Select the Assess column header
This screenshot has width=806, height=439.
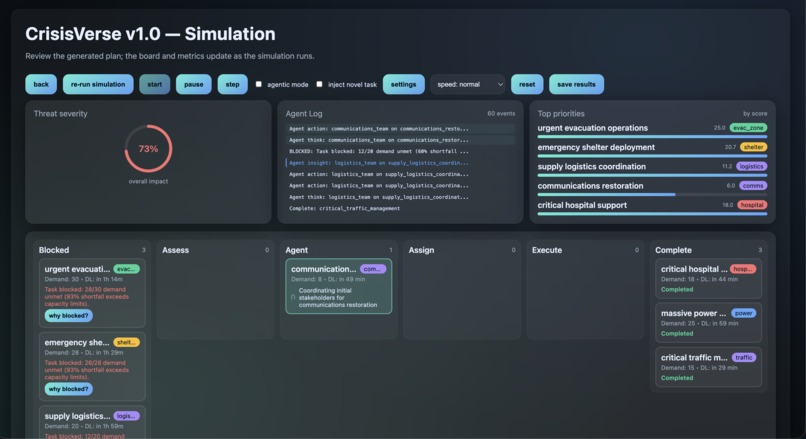pos(175,250)
